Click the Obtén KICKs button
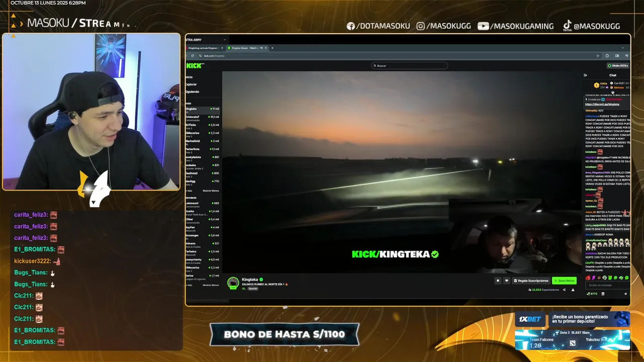This screenshot has width=644, height=362. click(618, 65)
